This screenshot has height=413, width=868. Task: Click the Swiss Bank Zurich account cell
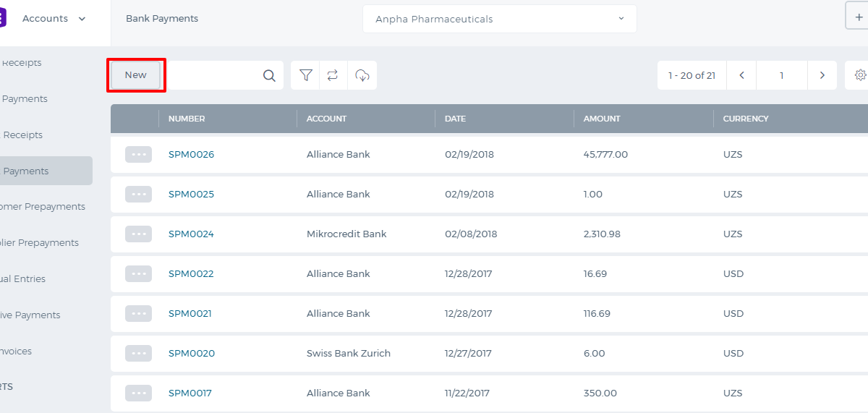coord(349,353)
